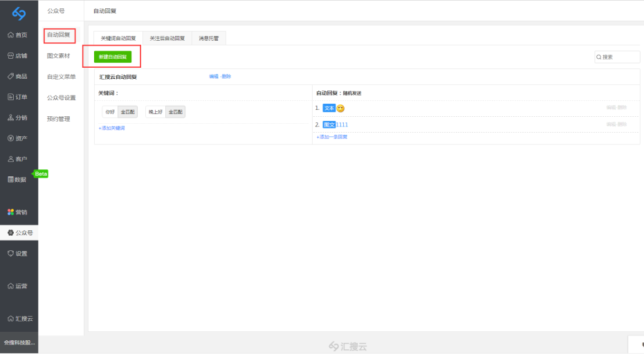Open 客户 customers section

click(18, 159)
